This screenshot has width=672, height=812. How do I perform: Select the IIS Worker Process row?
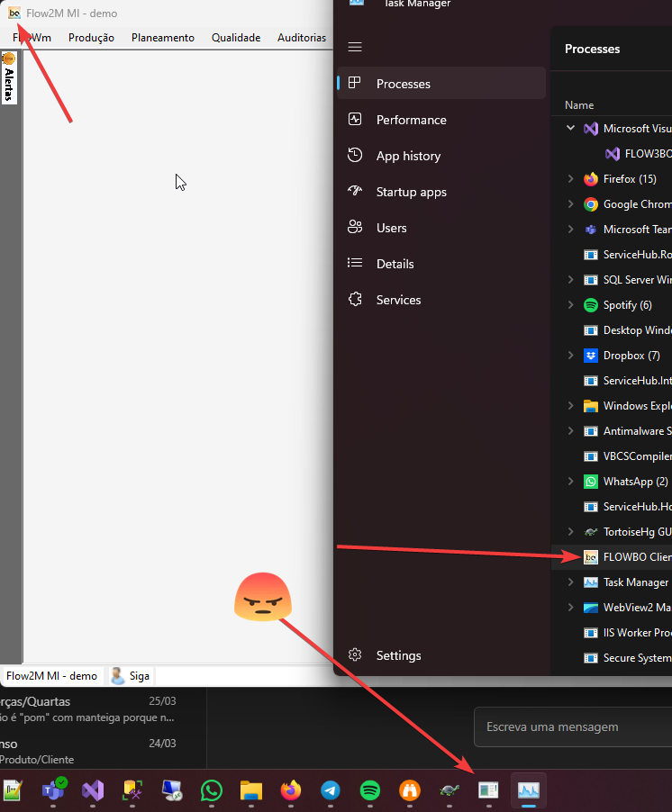(x=612, y=633)
